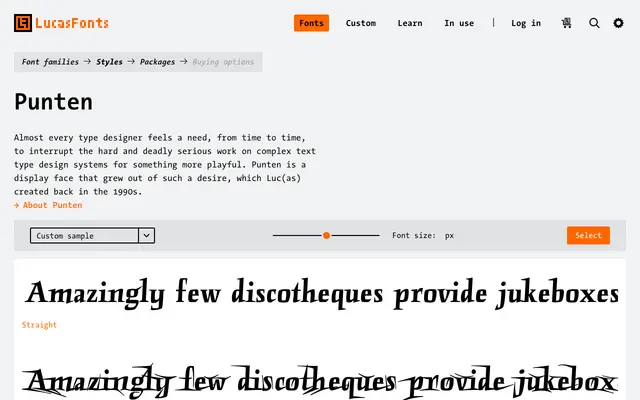Open the Custom menu item
Image resolution: width=640 pixels, height=400 pixels.
click(x=361, y=23)
